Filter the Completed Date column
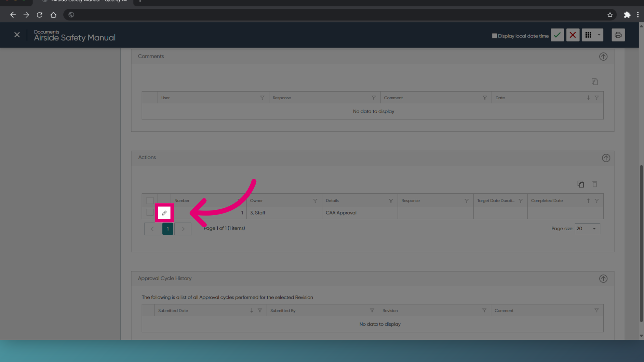644x362 pixels. [x=596, y=200]
